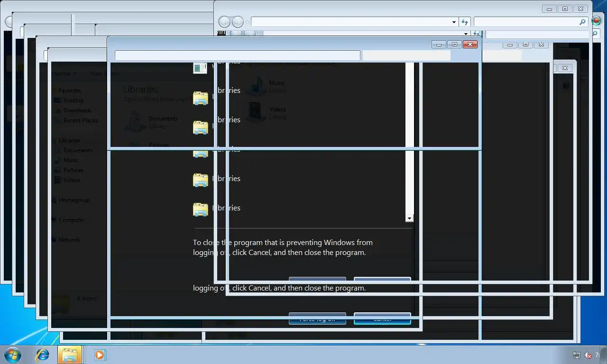Select Documents under Libraries in navigation pane

[78, 150]
